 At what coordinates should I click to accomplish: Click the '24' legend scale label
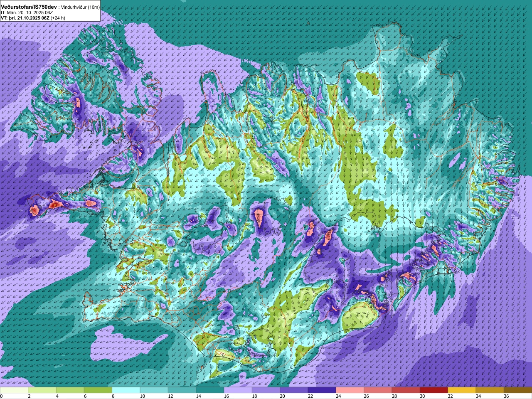pyautogui.click(x=338, y=396)
